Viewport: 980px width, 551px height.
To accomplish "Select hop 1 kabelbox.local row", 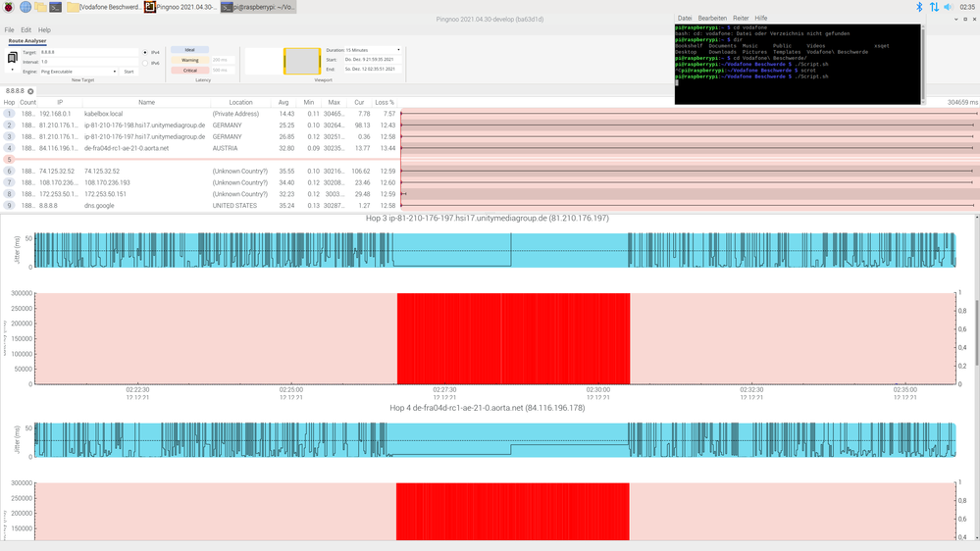I will 200,114.
